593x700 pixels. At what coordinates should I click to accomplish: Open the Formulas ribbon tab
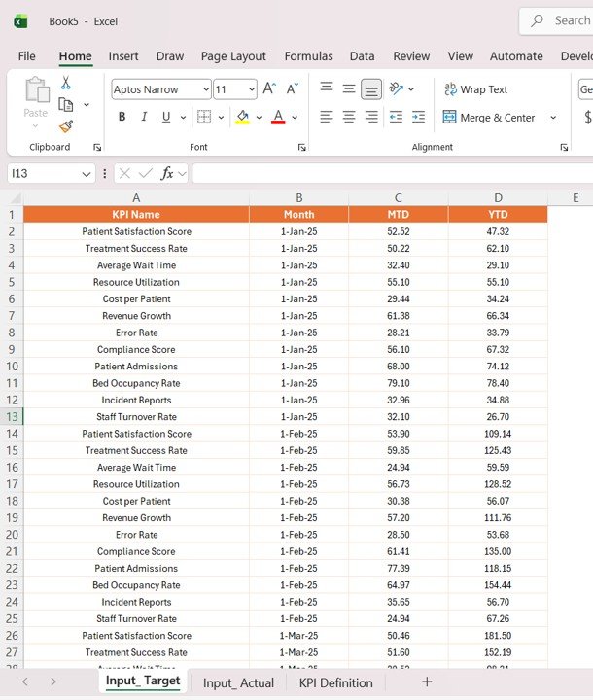click(308, 56)
